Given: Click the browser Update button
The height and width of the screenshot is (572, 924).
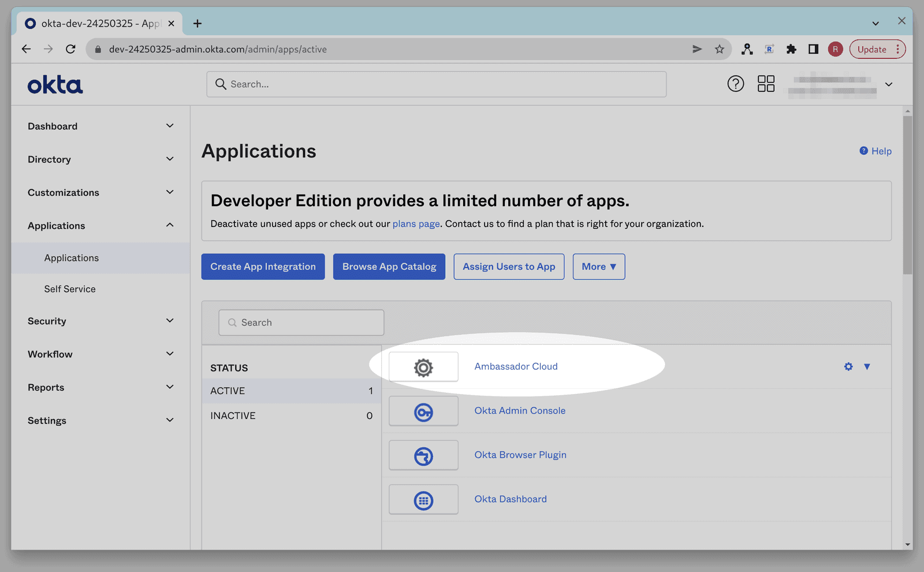Looking at the screenshot, I should coord(877,49).
